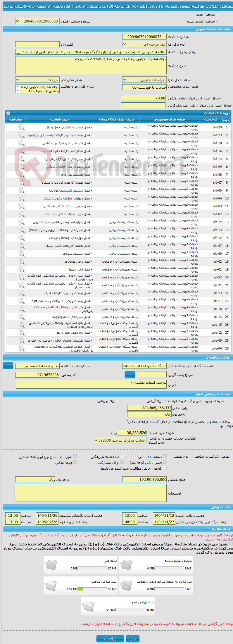Image resolution: width=233 pixels, height=644 pixels.
Task: Open view icon for row bld-03
Action: 21,206
